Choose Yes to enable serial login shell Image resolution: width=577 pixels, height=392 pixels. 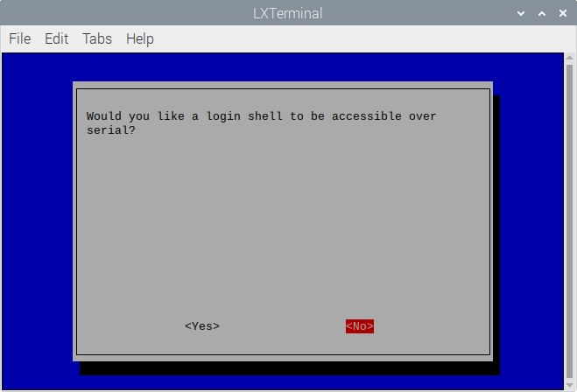[x=202, y=326]
